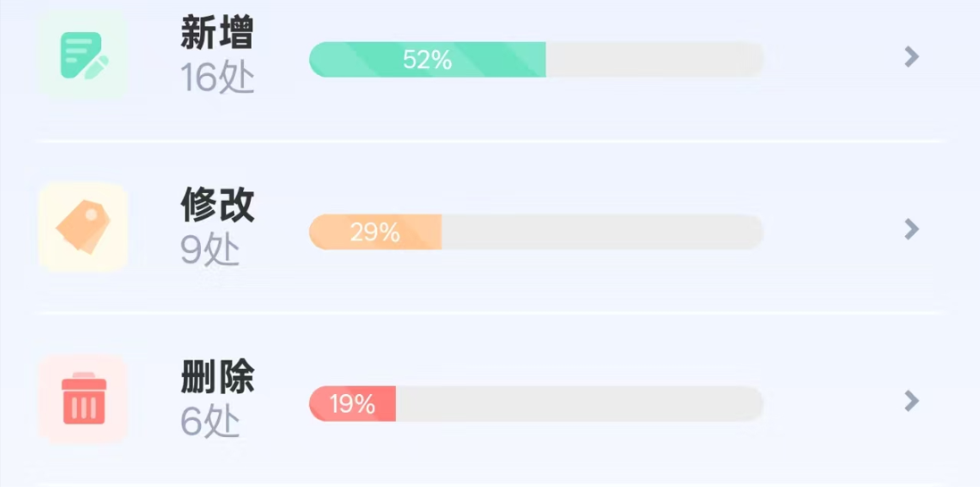Click the 19% label on the red bar
This screenshot has width=980, height=487.
(x=352, y=404)
